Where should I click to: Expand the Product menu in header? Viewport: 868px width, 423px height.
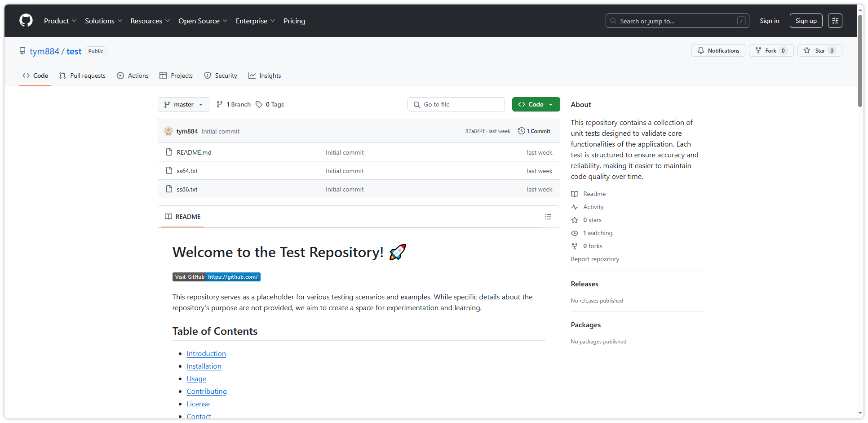pos(60,21)
